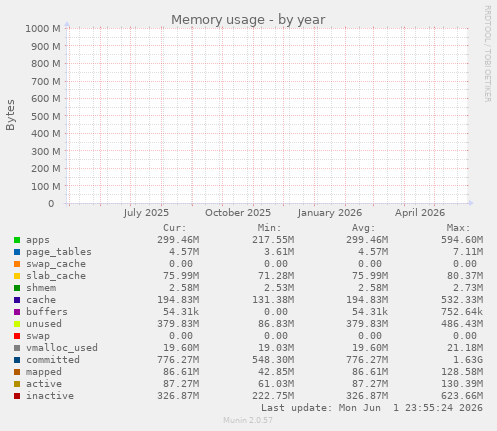
Task: Click the dark red inactive legend swatch
Action: 17,396
